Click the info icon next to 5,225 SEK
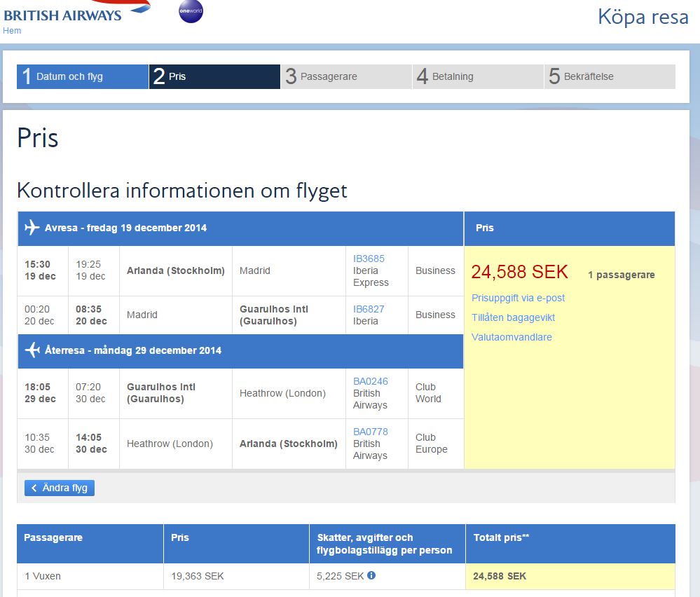 click(x=371, y=575)
